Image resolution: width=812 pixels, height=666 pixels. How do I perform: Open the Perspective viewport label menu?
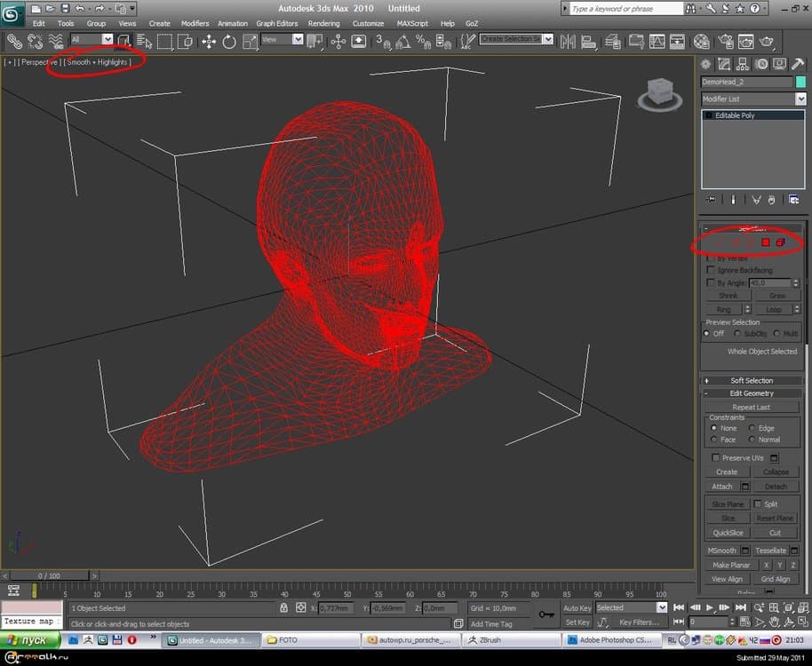click(x=39, y=62)
